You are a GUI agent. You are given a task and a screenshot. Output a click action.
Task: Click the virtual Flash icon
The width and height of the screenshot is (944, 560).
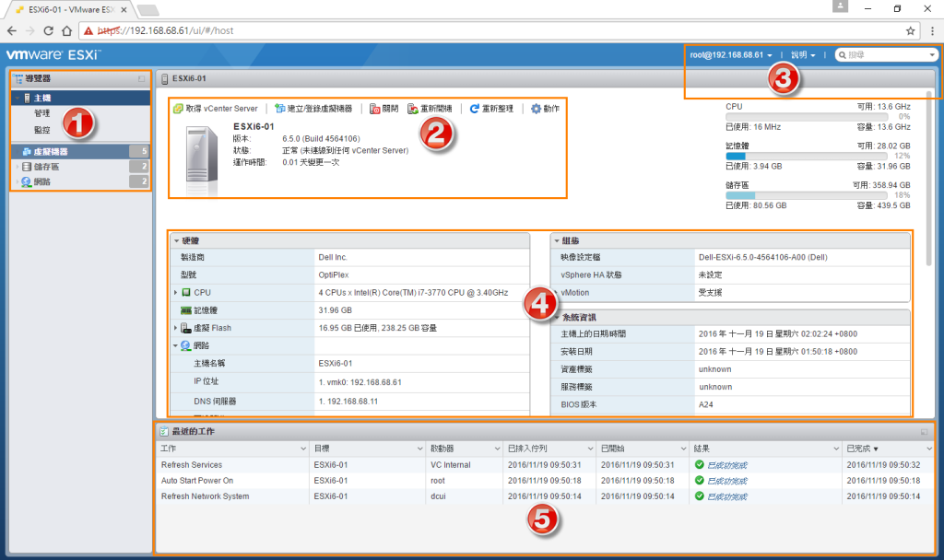tap(186, 328)
